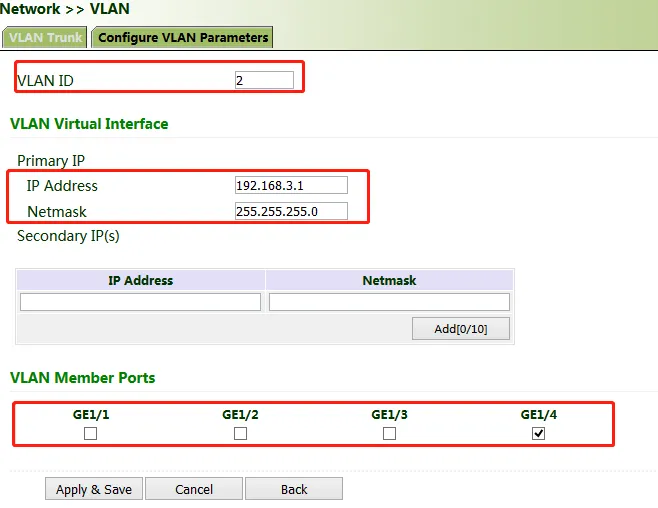The width and height of the screenshot is (658, 508).
Task: Uncheck the GE1/4 port checkbox
Action: pyautogui.click(x=538, y=433)
